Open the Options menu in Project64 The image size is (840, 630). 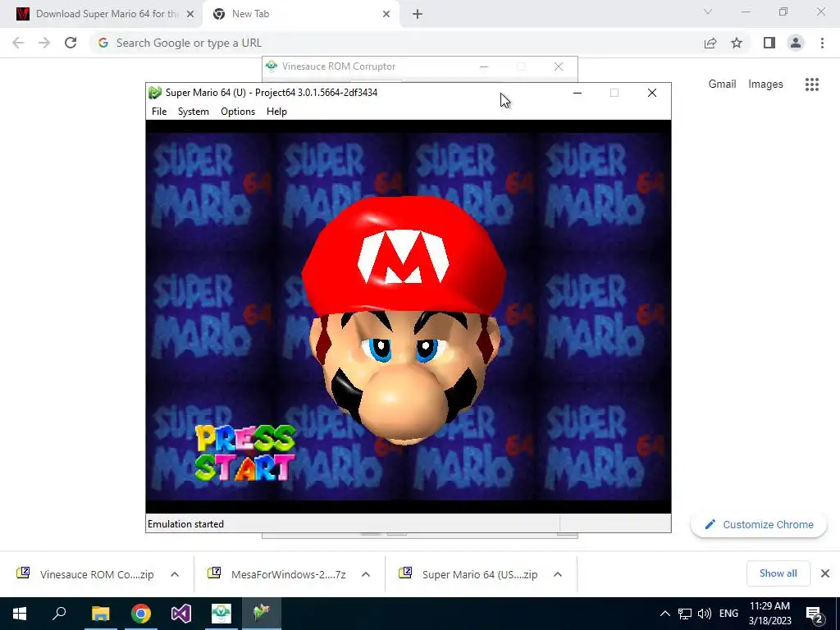238,112
